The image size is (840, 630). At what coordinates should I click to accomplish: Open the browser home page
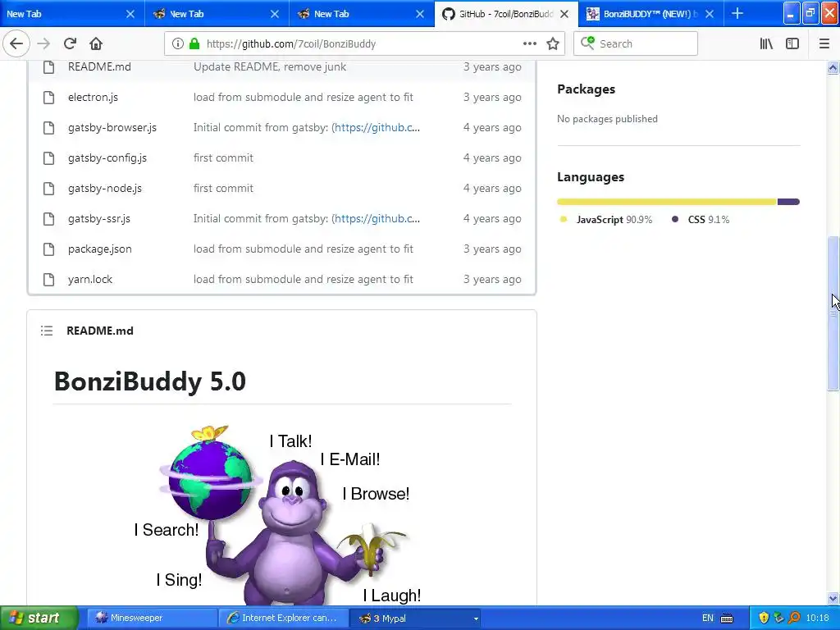[96, 43]
